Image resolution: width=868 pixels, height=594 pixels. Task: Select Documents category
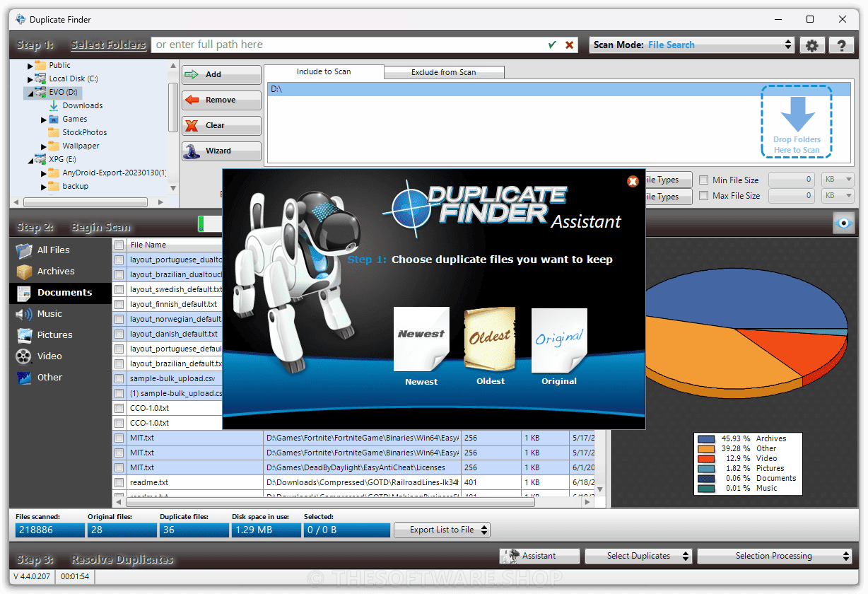pyautogui.click(x=60, y=292)
